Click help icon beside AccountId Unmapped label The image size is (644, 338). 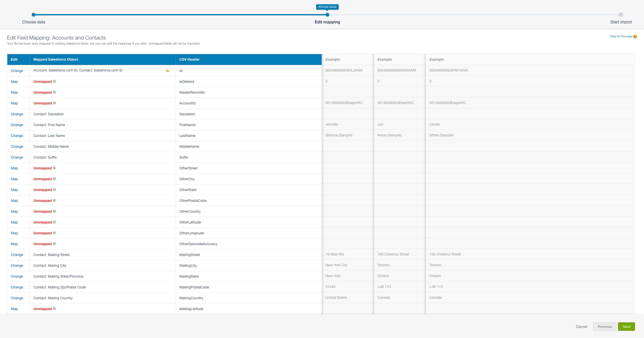click(x=54, y=103)
